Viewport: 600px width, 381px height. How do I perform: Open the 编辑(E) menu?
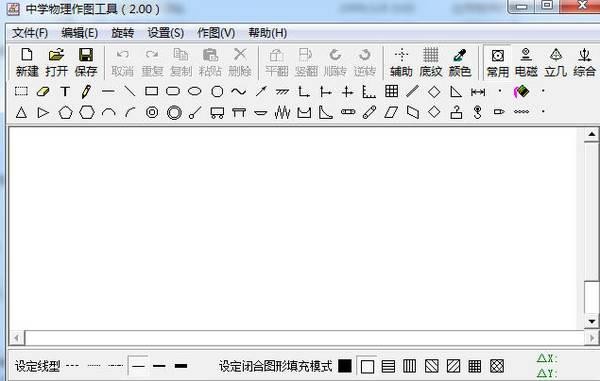80,33
